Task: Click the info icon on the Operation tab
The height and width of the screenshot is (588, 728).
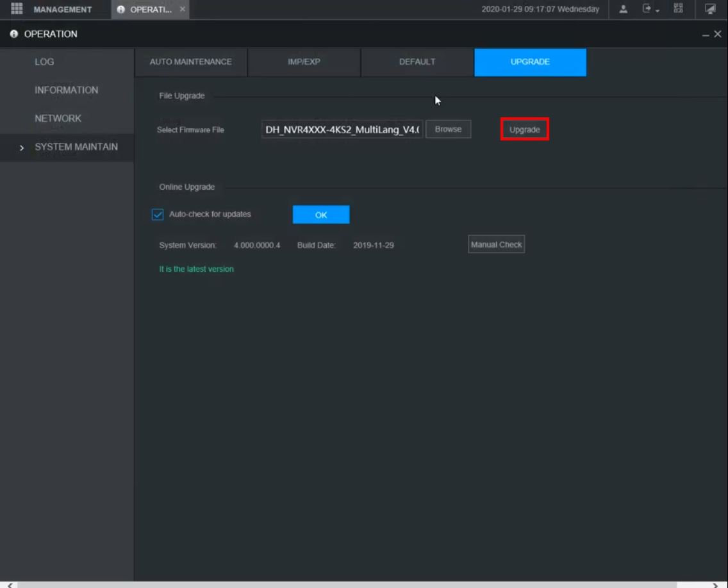Action: point(120,10)
